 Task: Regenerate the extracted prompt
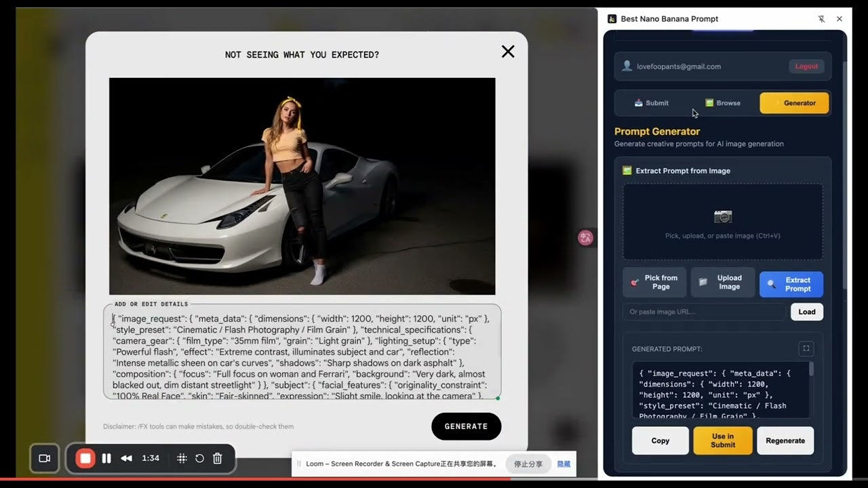[x=785, y=441]
